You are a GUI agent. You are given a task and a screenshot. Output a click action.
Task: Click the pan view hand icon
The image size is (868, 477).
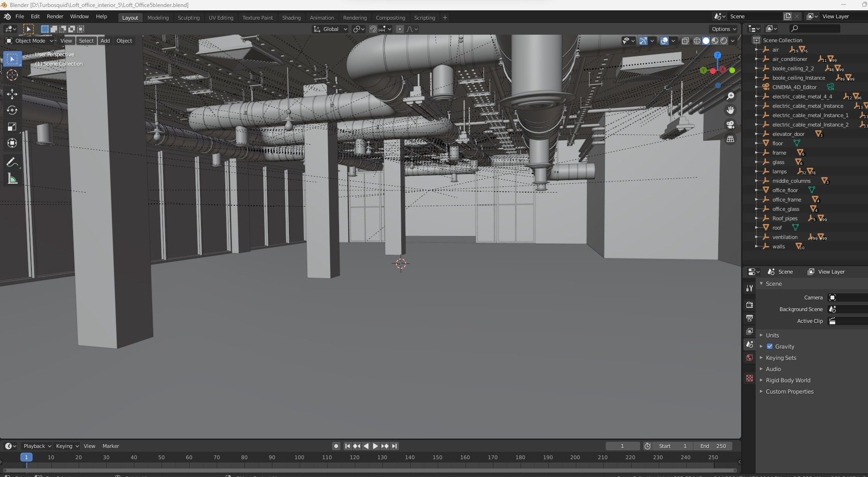point(730,111)
